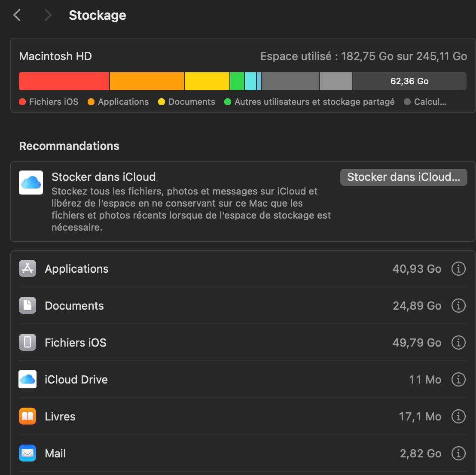Click the Mail app icon

(x=27, y=454)
